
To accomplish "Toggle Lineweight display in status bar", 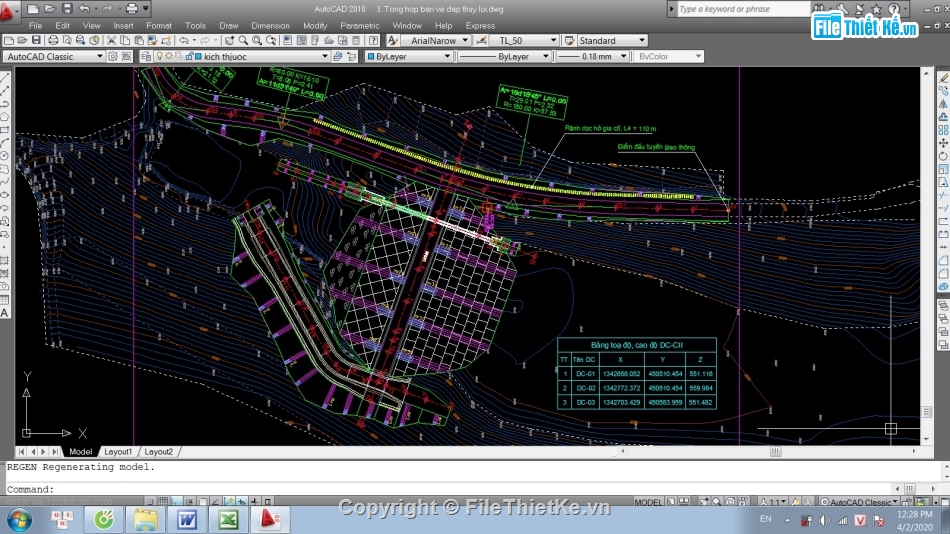I will [254, 502].
